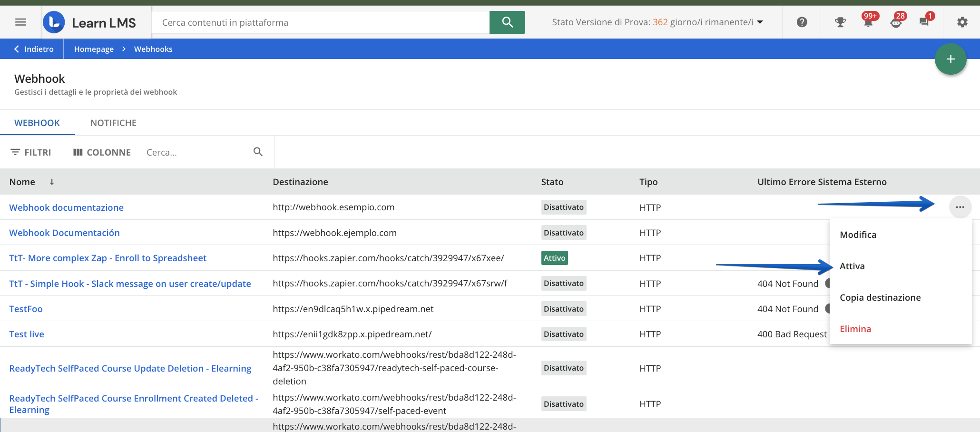Open the trophy gamification icon
This screenshot has height=432, width=980.
pyautogui.click(x=841, y=22)
